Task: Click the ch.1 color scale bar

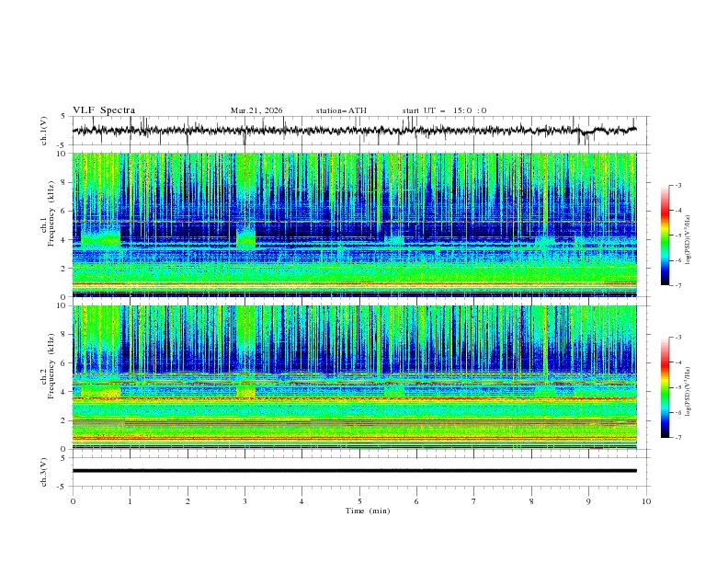Action: coord(665,236)
